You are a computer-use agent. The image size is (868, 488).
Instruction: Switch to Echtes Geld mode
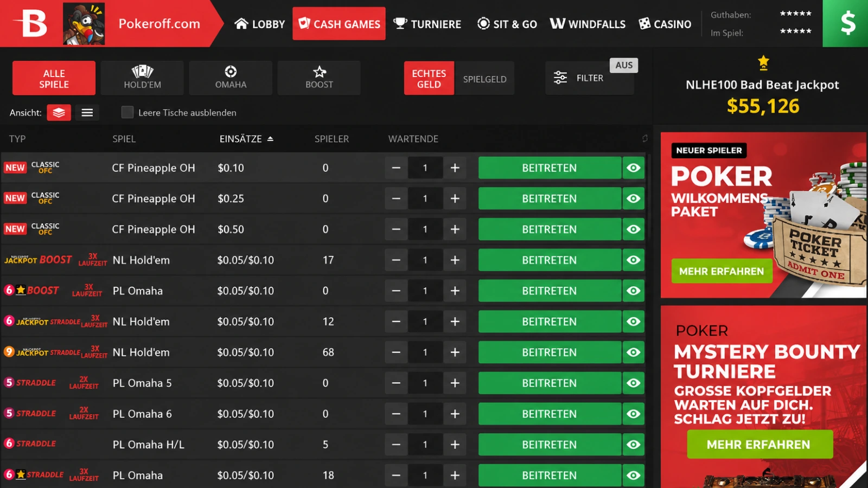pyautogui.click(x=429, y=79)
